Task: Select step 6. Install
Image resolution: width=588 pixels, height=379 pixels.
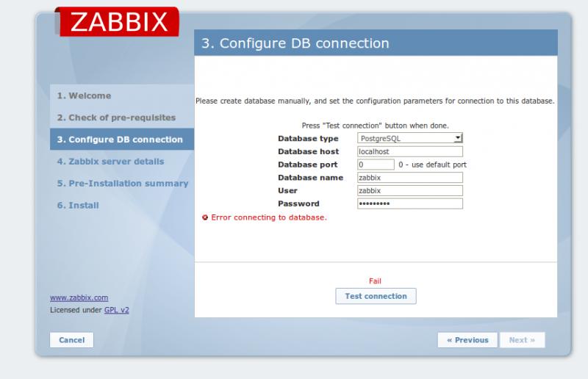Action: pos(122,206)
